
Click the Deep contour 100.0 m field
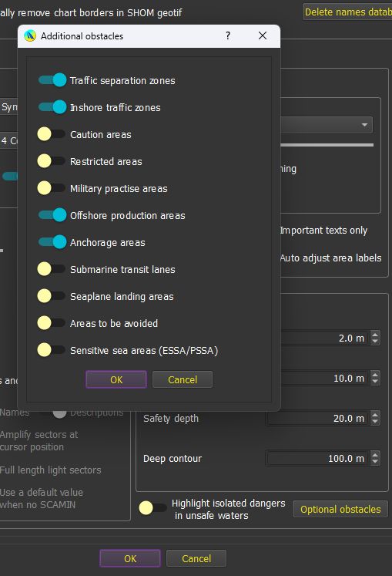(x=318, y=459)
